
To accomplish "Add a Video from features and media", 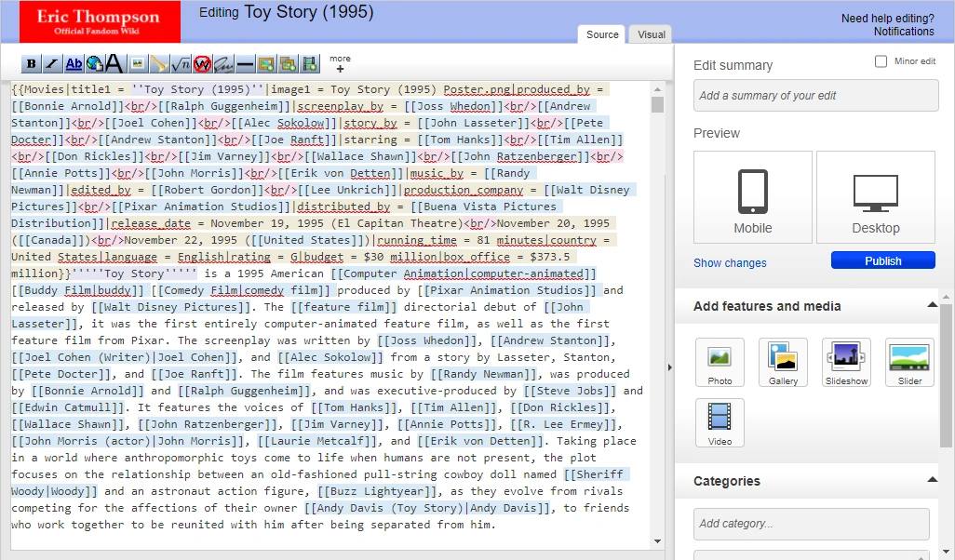I will coord(720,423).
